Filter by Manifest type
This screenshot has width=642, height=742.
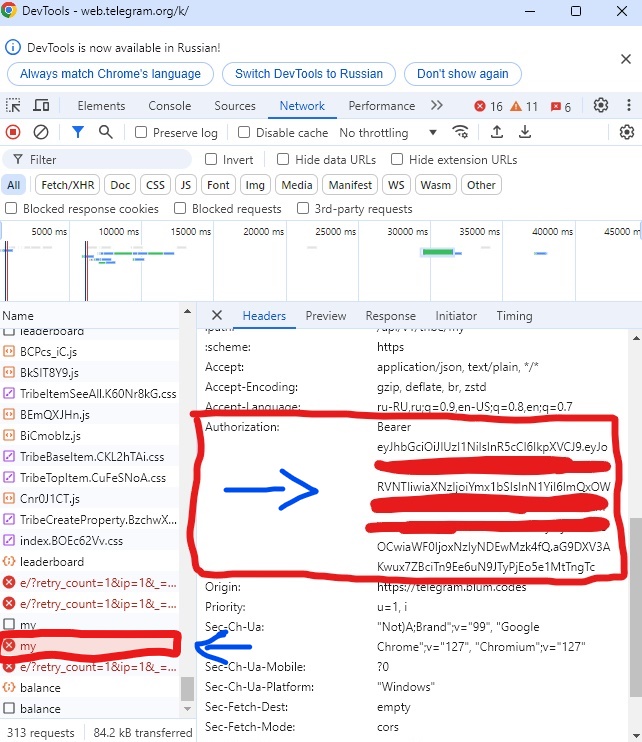[350, 185]
